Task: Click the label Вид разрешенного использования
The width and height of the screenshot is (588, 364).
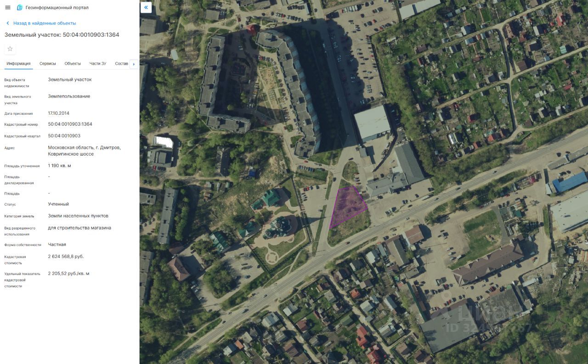Action: (20, 231)
